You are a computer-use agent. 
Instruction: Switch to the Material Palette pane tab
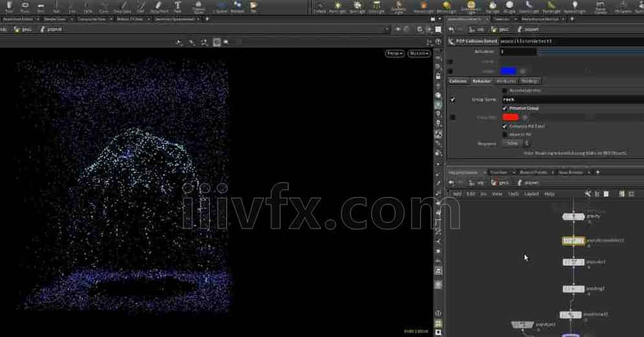click(533, 172)
